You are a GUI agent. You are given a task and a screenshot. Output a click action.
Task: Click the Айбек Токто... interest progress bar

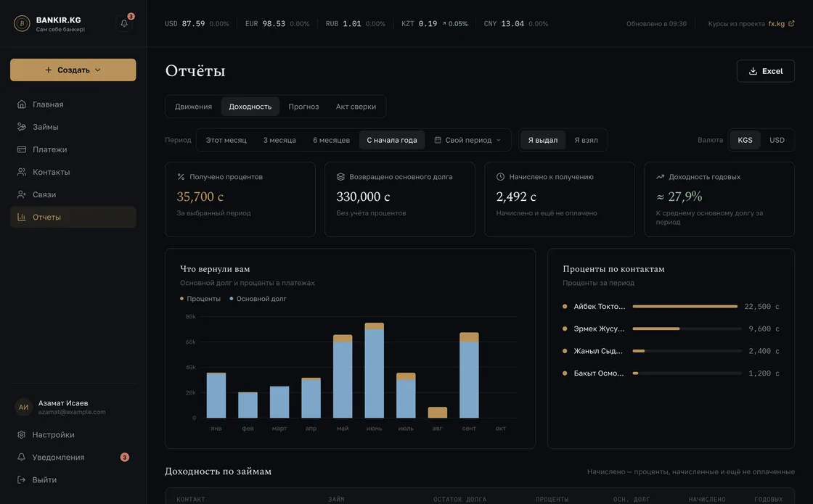point(687,307)
